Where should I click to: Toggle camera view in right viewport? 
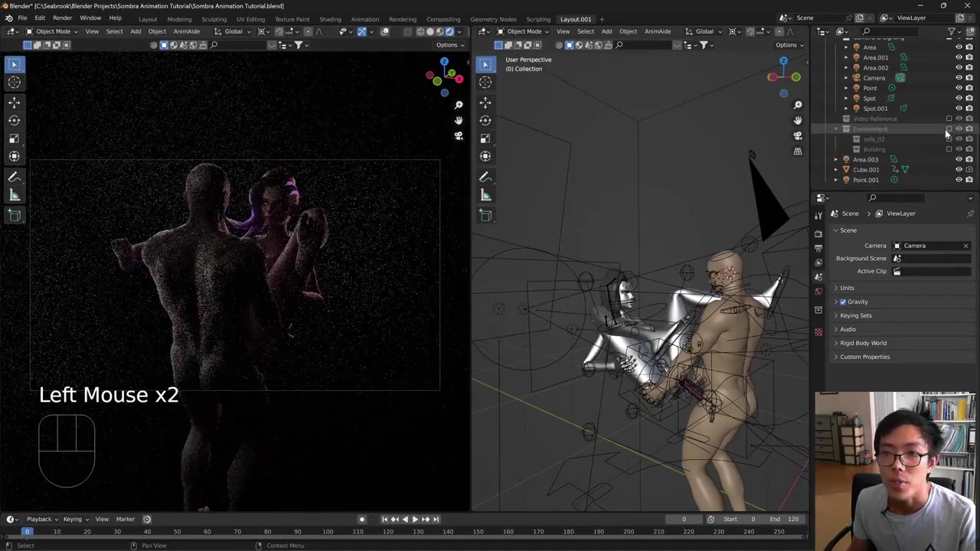[797, 135]
